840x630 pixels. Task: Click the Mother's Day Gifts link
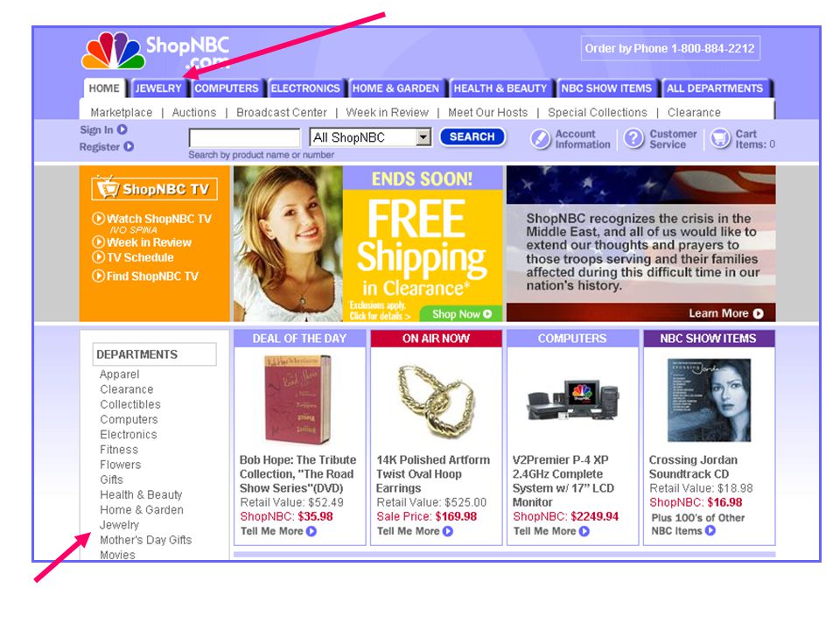(x=146, y=540)
